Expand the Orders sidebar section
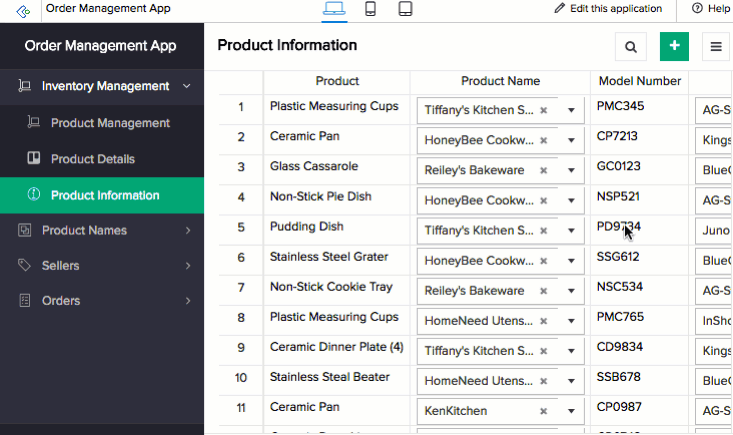 pyautogui.click(x=188, y=301)
